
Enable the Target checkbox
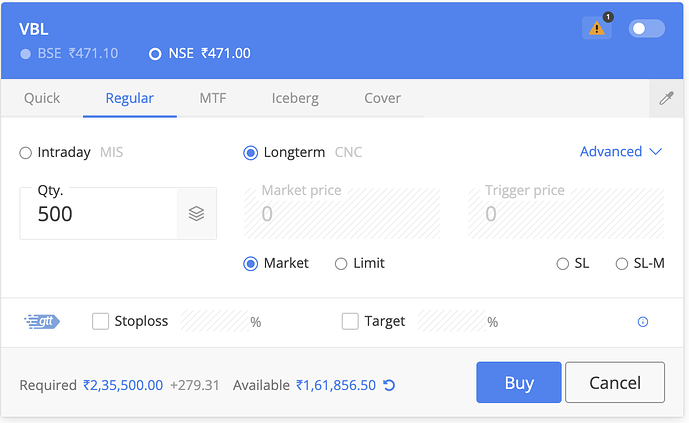coord(350,321)
